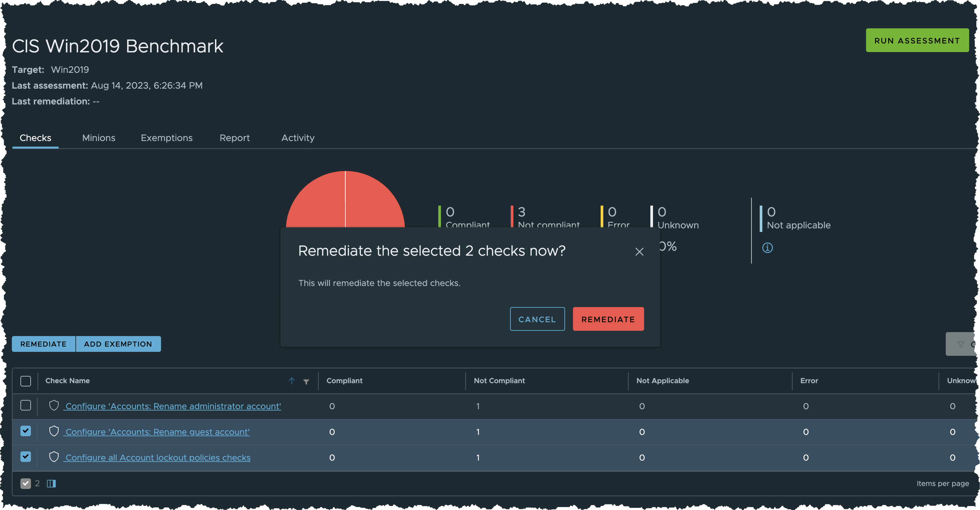Screen dimensions: 980x510
Task: Click the Compliant column header
Action: click(x=344, y=381)
